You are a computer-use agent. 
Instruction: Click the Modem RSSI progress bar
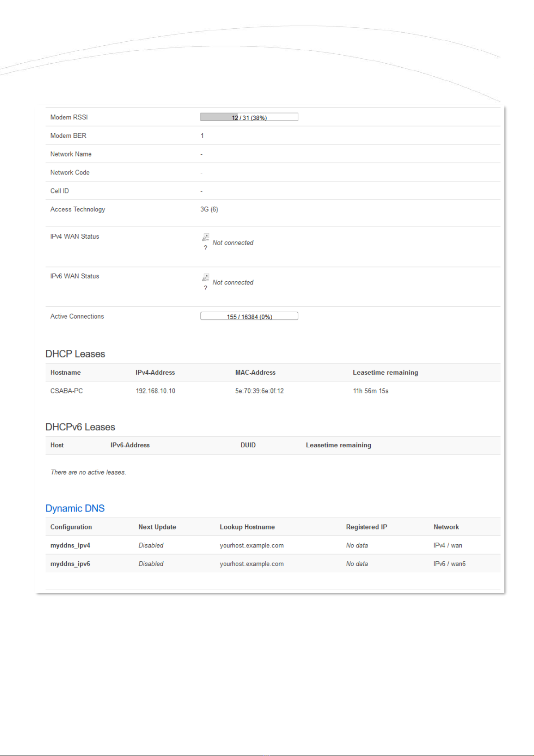coord(249,117)
